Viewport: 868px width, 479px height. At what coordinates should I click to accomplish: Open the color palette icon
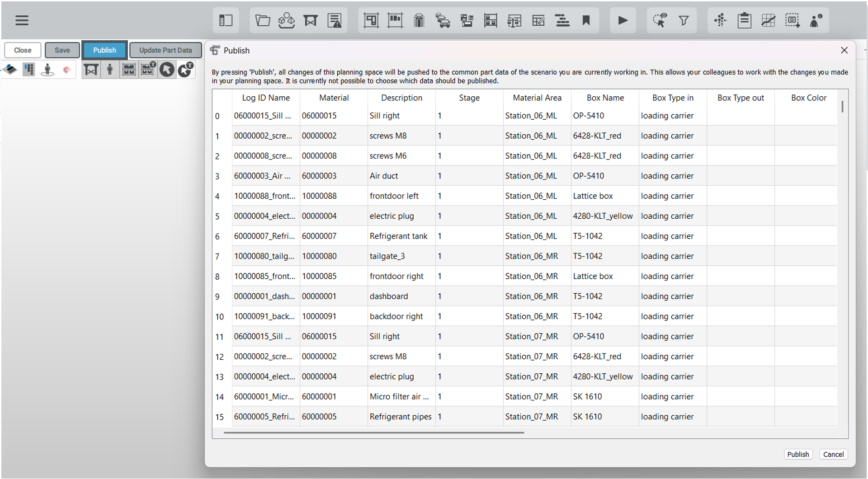67,70
